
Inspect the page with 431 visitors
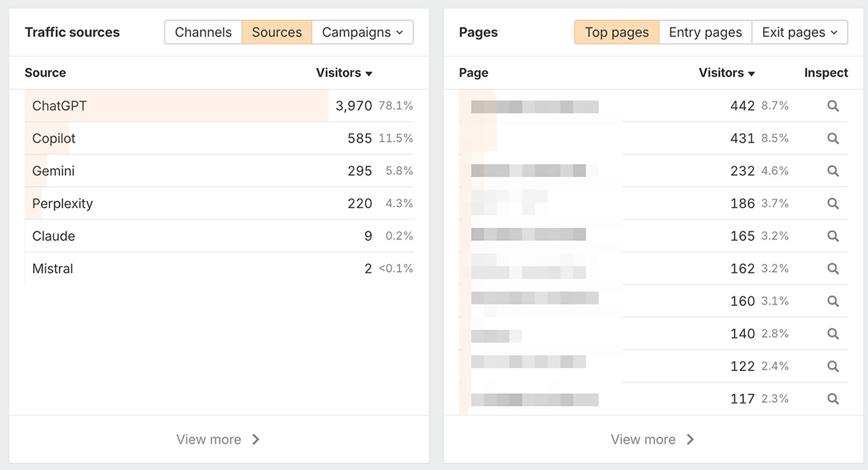coord(833,139)
